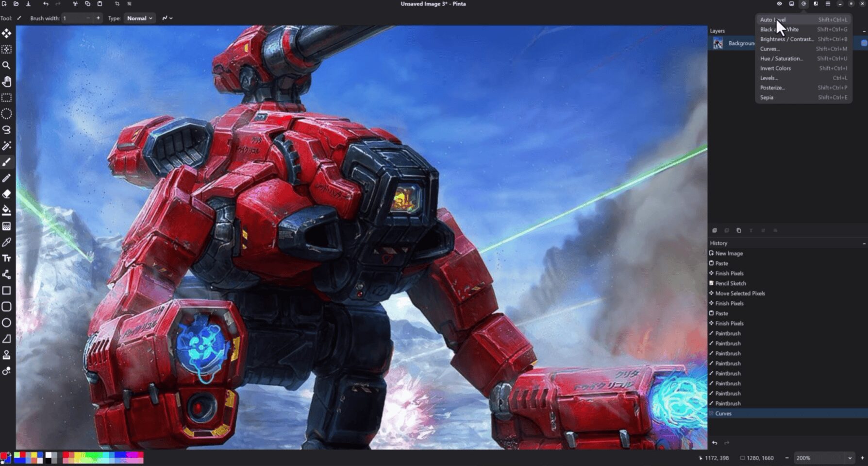This screenshot has height=466, width=868.
Task: Choose Invert Colors menu entry
Action: tap(803, 69)
